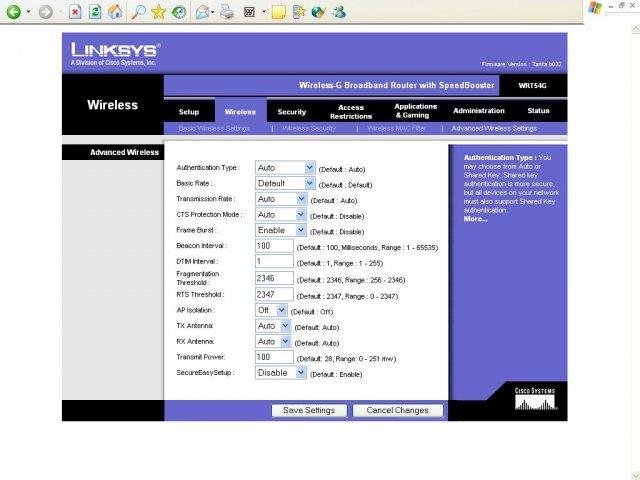Click 'Wireless-G Broadband Router with SpeedBooster' title
The height and width of the screenshot is (480, 640).
click(396, 85)
